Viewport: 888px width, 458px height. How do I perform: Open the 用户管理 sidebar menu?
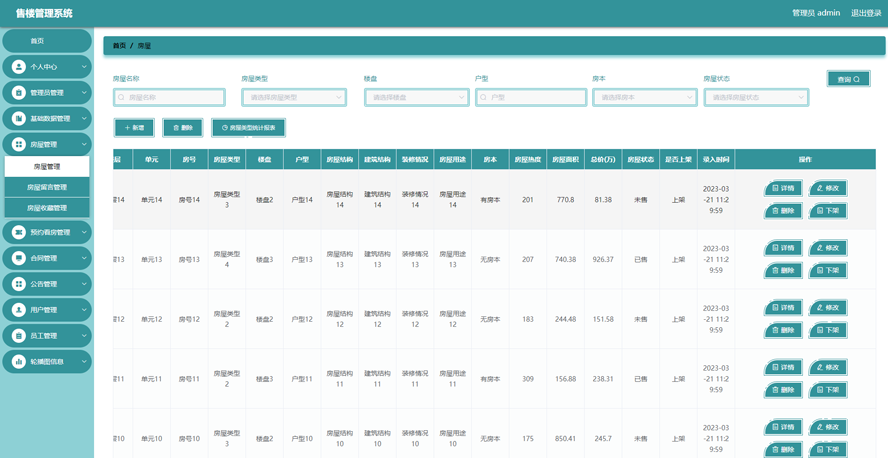(x=46, y=310)
